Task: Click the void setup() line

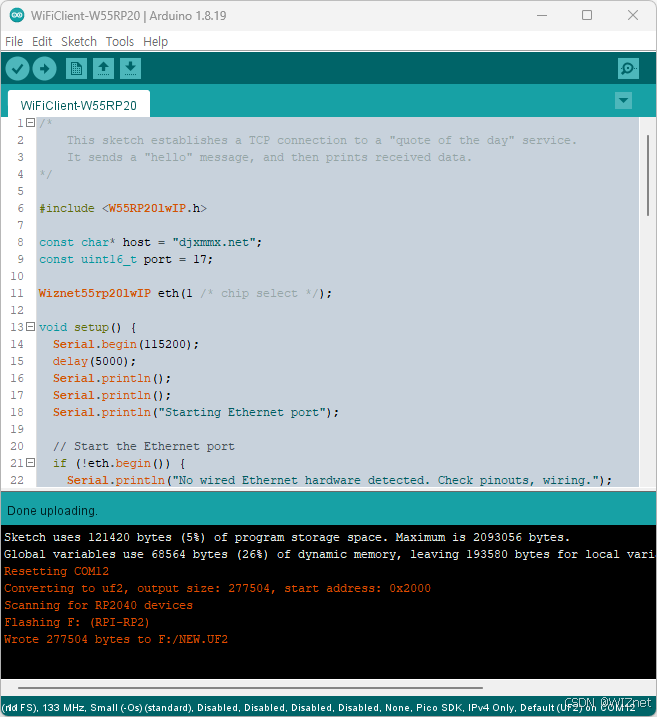Action: [87, 327]
